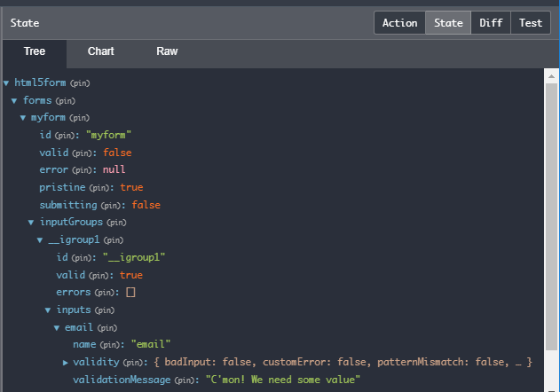Image resolution: width=560 pixels, height=392 pixels.
Task: Switch to the Action view
Action: [399, 23]
